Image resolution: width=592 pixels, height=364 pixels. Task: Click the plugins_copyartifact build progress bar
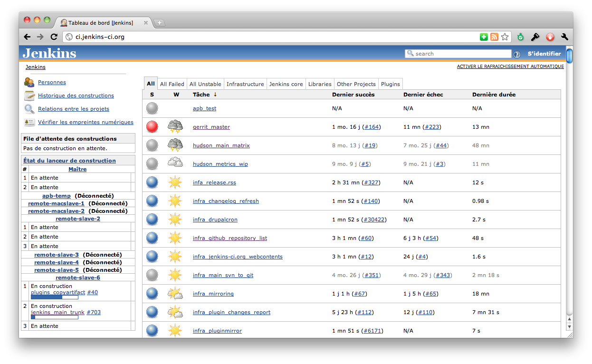54,297
